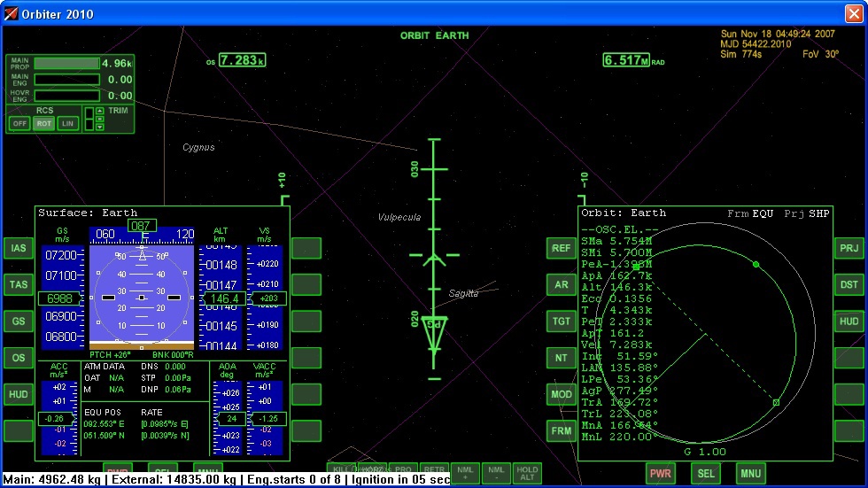Click PRJ projection button on Orbit MFD
The height and width of the screenshot is (488, 868).
[849, 248]
